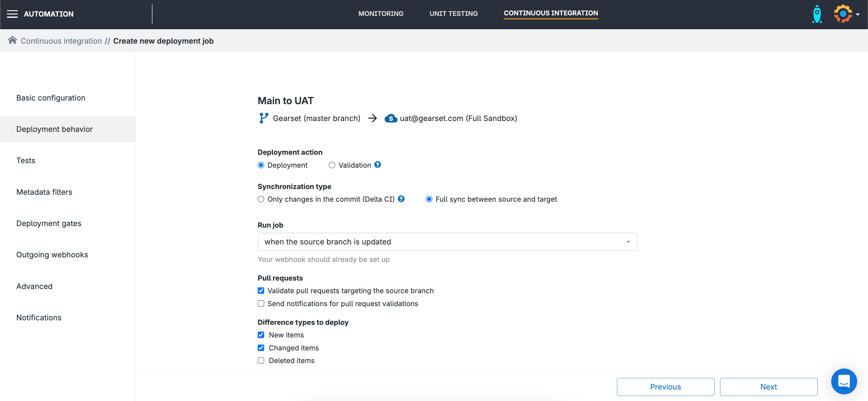Enable Deleted items difference type
This screenshot has width=868, height=401.
(x=261, y=361)
